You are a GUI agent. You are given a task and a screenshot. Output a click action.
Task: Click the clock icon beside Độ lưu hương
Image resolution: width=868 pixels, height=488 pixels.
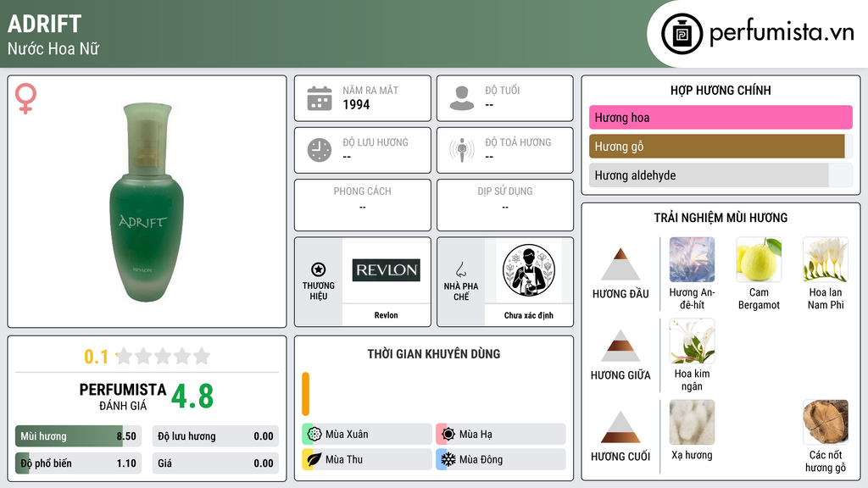320,150
